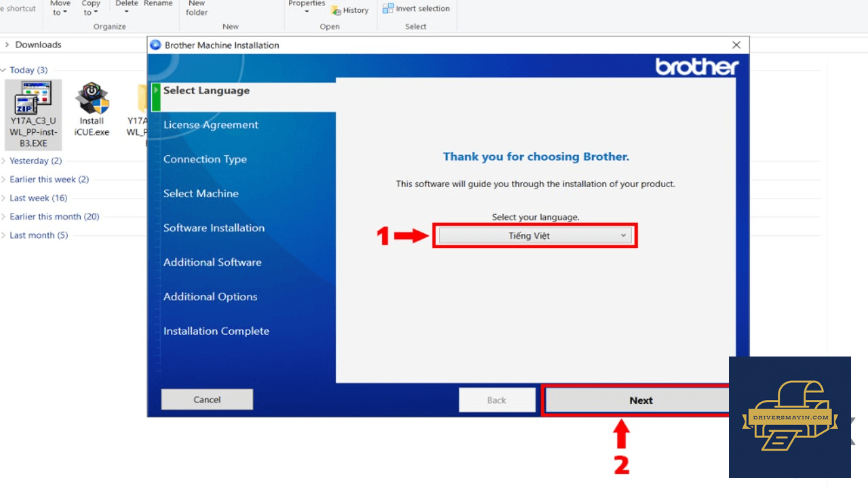The image size is (868, 488).
Task: Click the Additional Software step
Action: 212,263
